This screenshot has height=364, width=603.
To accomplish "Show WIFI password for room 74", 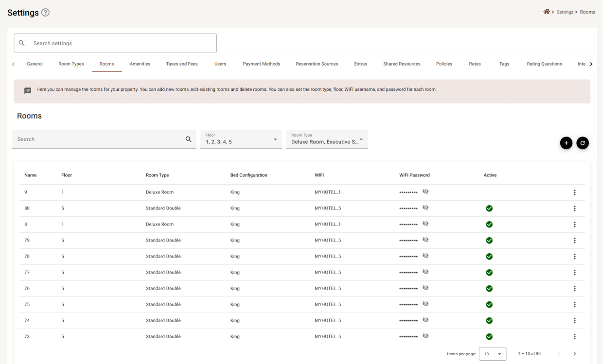I will pos(426,320).
